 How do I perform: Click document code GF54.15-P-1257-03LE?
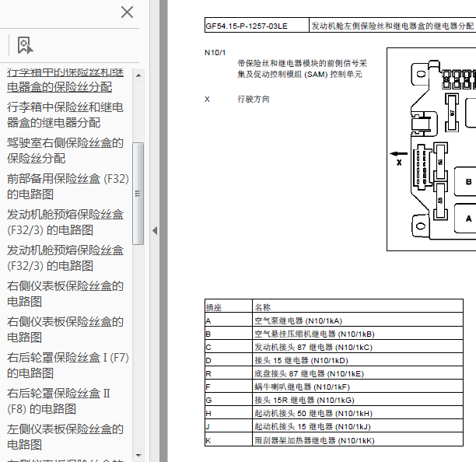[x=247, y=26]
